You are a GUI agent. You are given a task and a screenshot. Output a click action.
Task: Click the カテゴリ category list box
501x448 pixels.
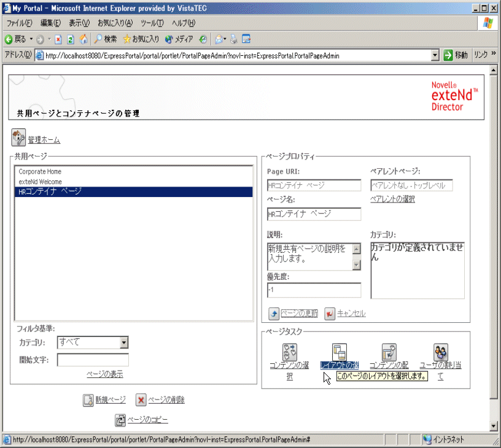click(x=417, y=271)
